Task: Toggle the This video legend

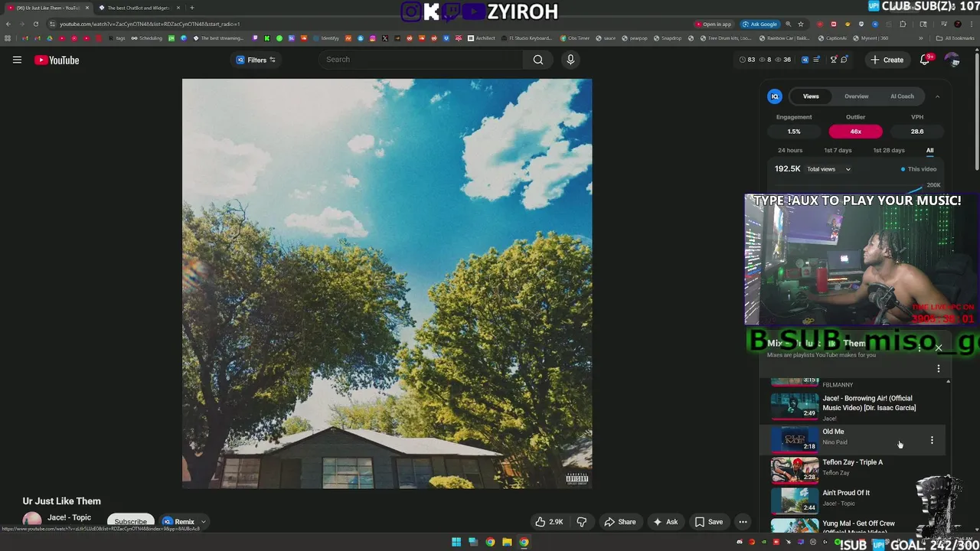Action: [x=919, y=169]
